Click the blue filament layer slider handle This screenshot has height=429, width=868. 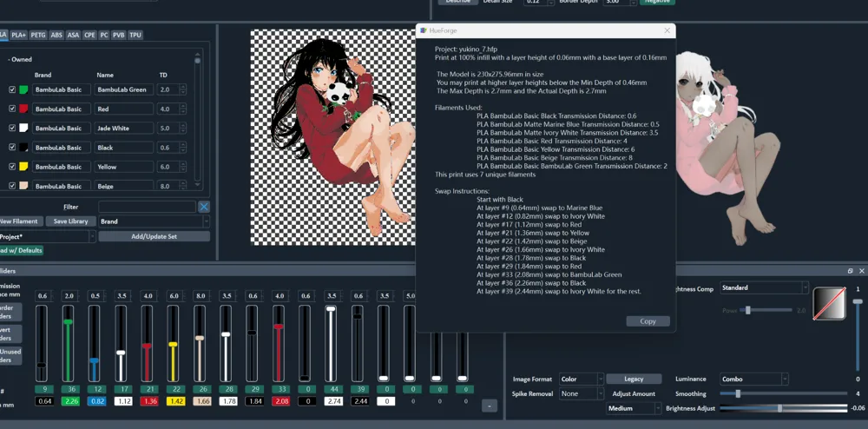[x=94, y=360]
